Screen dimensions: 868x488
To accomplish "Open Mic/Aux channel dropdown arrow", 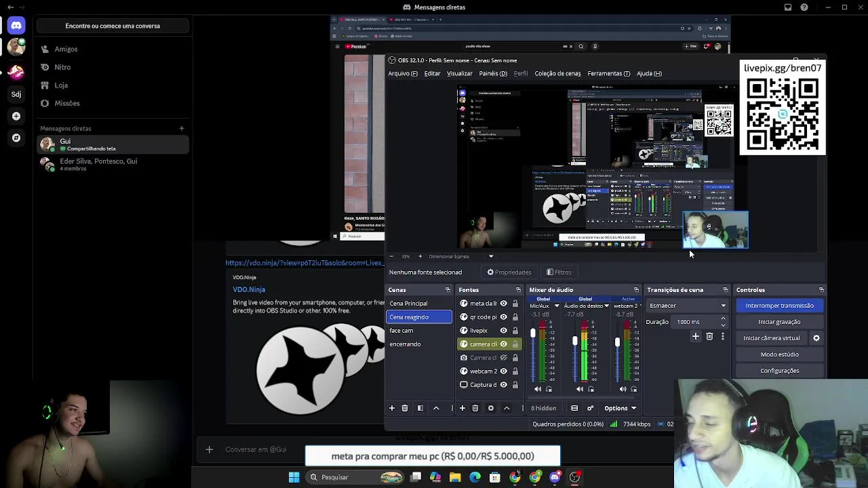I will pyautogui.click(x=557, y=306).
